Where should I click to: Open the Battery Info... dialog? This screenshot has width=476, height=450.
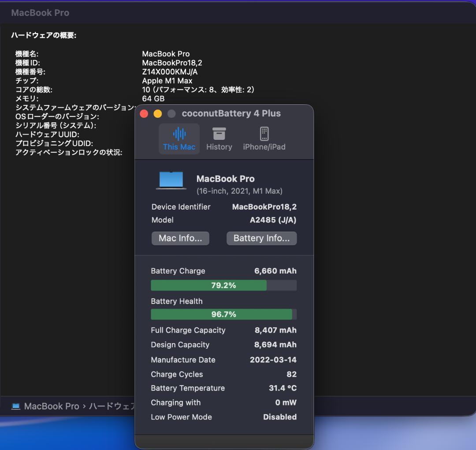[261, 238]
